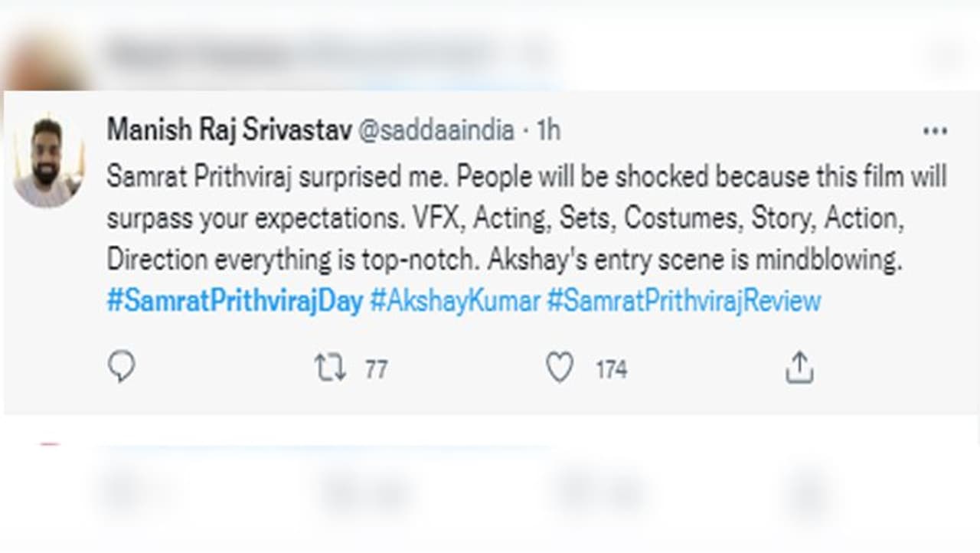This screenshot has height=553, width=980.
Task: Click the blurred avatar of the tweet above
Action: click(44, 61)
